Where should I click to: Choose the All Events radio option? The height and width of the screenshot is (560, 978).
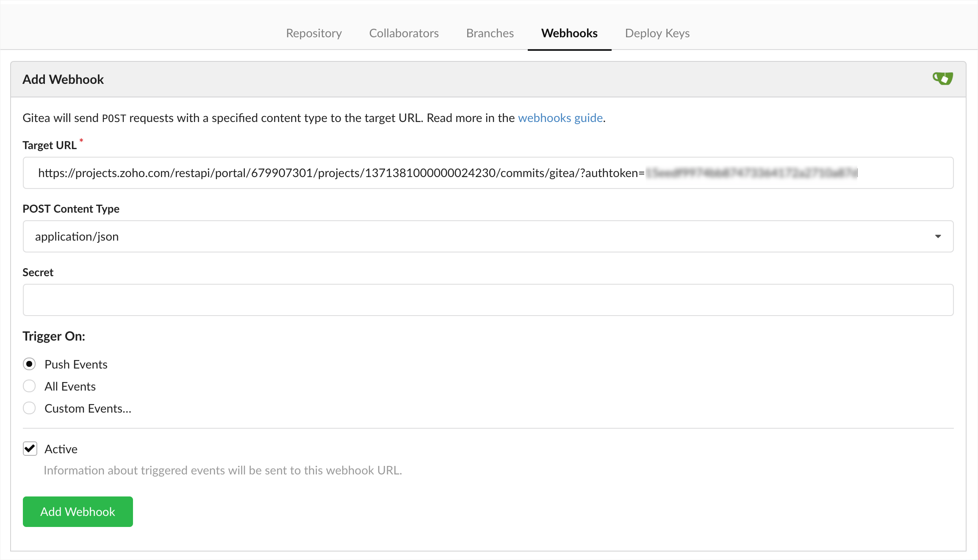29,386
